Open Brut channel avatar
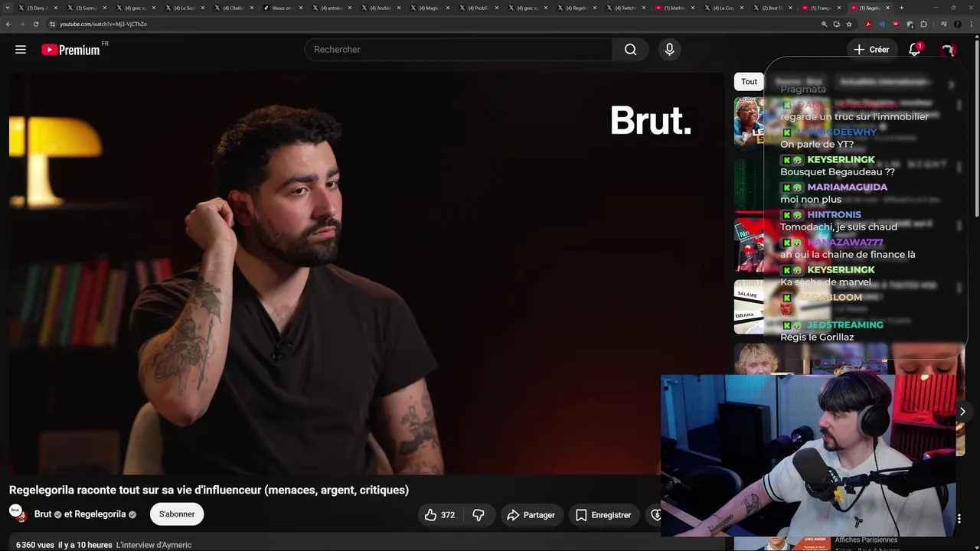Viewport: 980px width, 551px height. pos(17,513)
